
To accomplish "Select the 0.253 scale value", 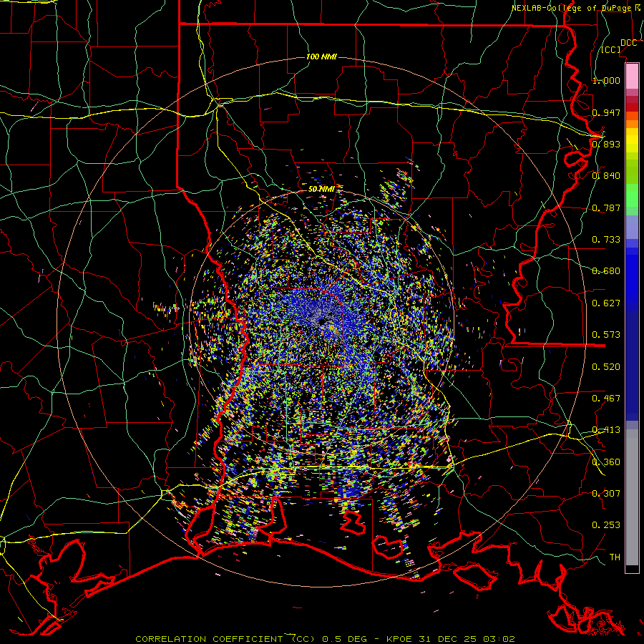I will 606,525.
